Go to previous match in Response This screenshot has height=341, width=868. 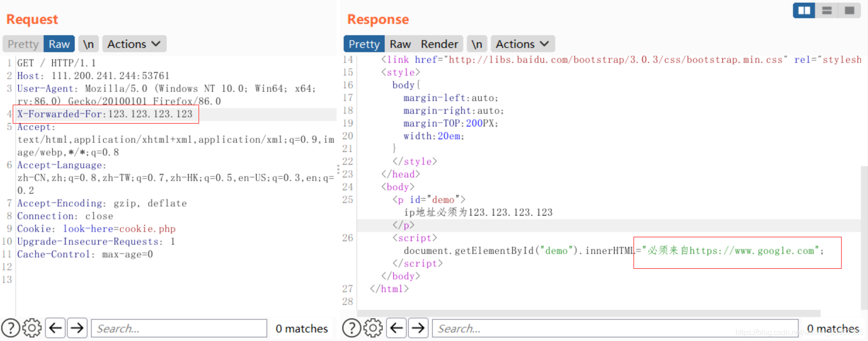[397, 328]
